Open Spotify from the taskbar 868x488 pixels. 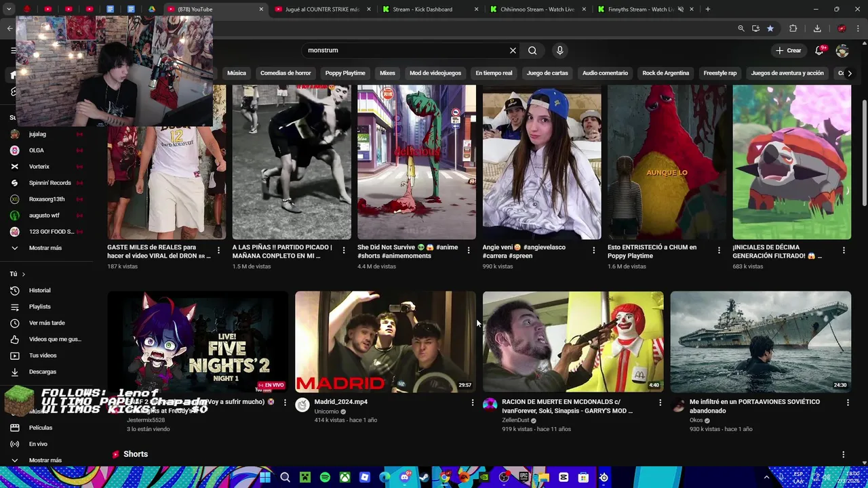(x=325, y=477)
